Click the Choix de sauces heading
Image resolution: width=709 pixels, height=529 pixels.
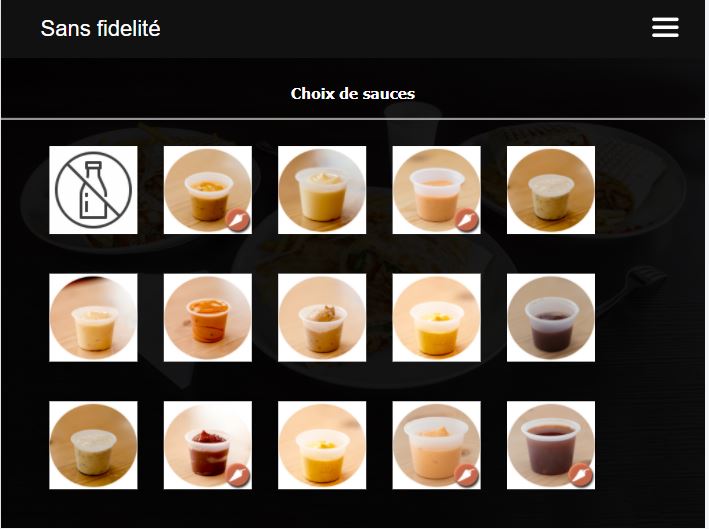point(353,94)
